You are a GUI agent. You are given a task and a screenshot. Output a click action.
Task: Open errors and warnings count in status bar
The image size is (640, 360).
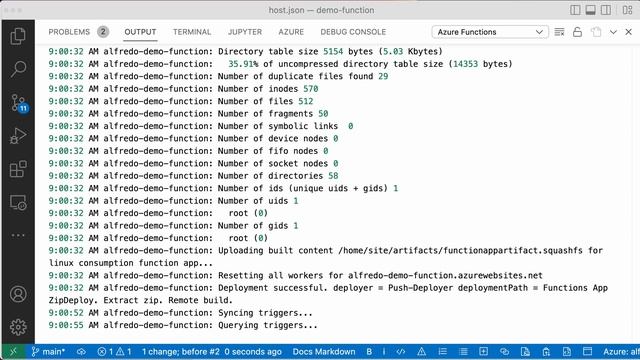[x=114, y=351]
